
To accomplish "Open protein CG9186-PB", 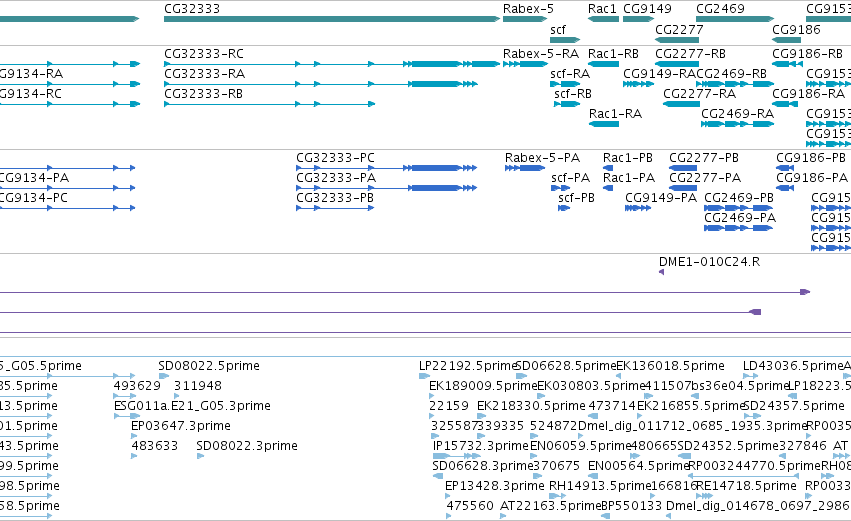I will [811, 157].
